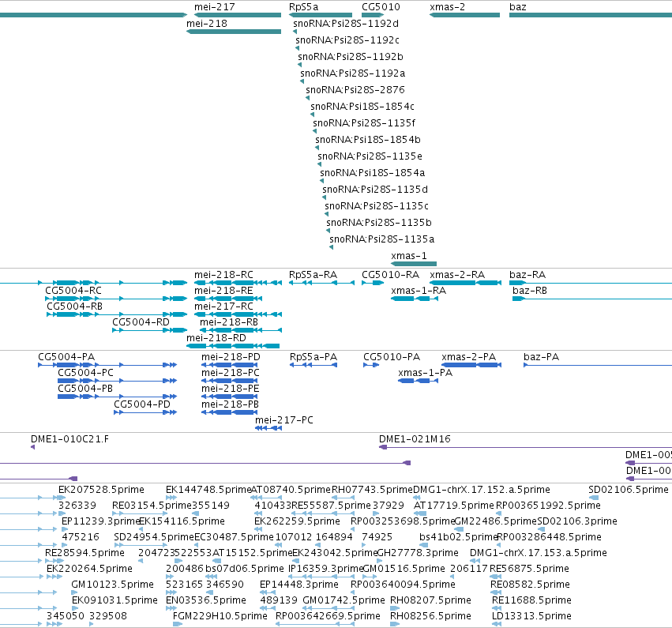The height and width of the screenshot is (628, 672).
Task: Click the mei-218-PE protein label
Action: pos(230,389)
